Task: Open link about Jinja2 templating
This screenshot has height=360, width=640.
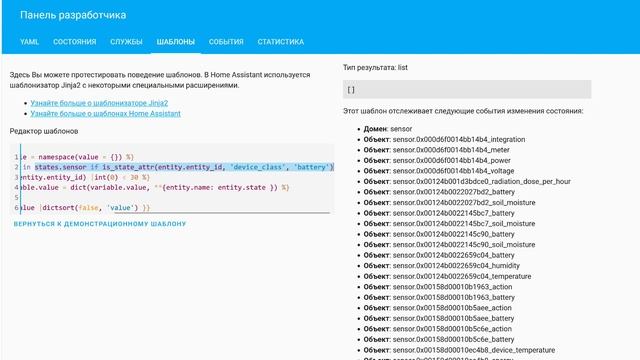Action: [99, 103]
